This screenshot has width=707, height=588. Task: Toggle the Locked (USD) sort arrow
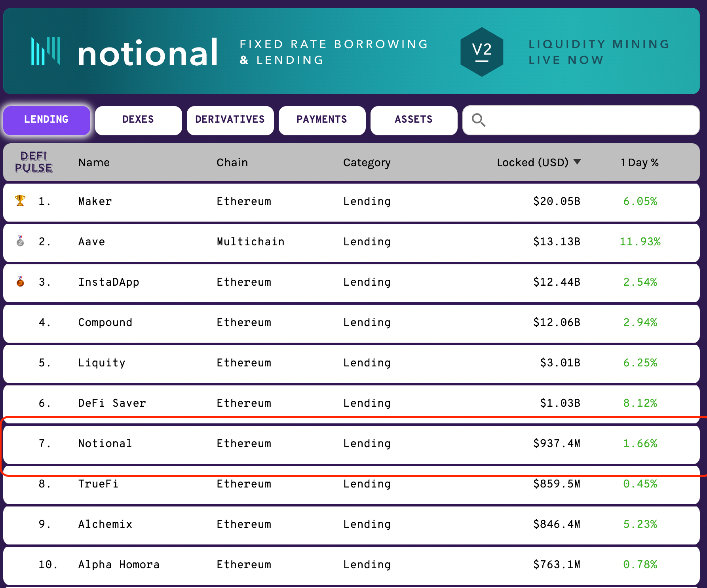[577, 162]
